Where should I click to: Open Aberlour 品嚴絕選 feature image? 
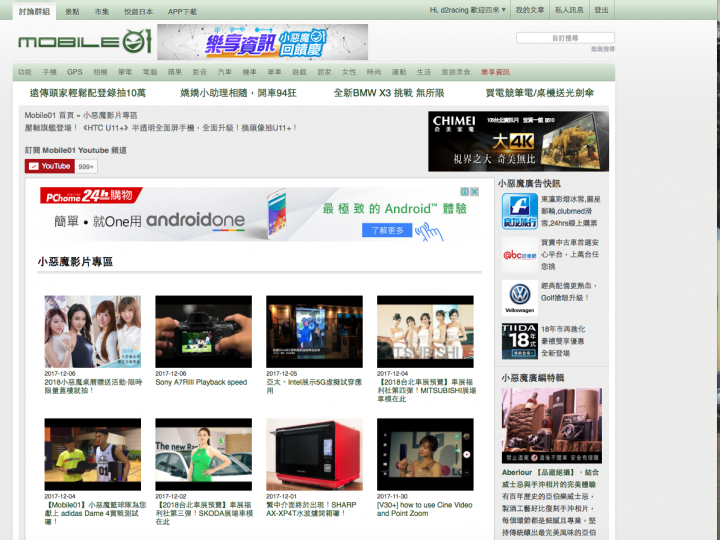tap(552, 426)
